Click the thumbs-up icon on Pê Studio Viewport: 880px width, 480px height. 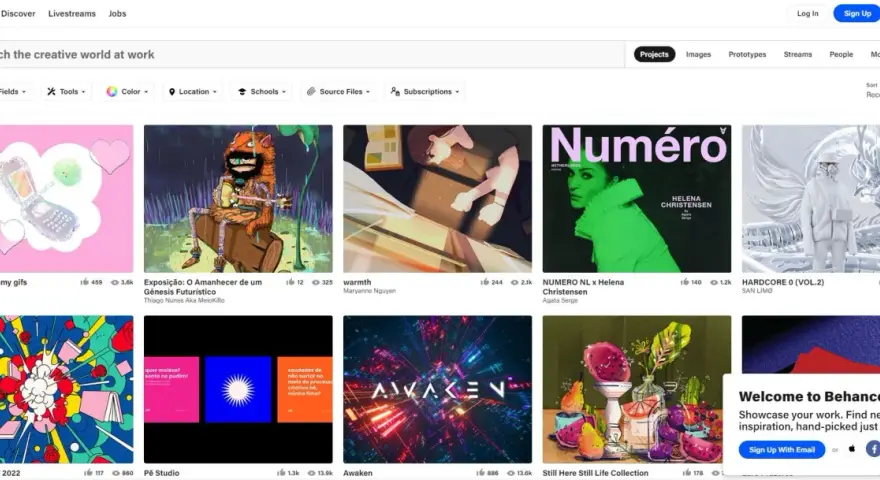[x=281, y=473]
